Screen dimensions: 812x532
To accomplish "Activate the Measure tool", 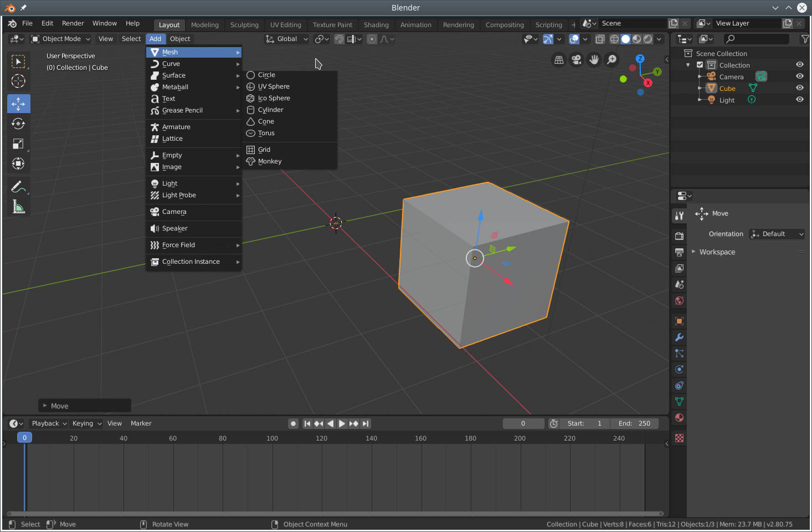I will pos(18,206).
